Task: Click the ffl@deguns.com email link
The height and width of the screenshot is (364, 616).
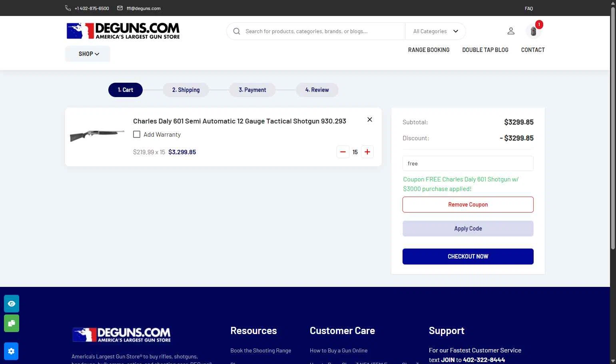Action: tap(144, 8)
